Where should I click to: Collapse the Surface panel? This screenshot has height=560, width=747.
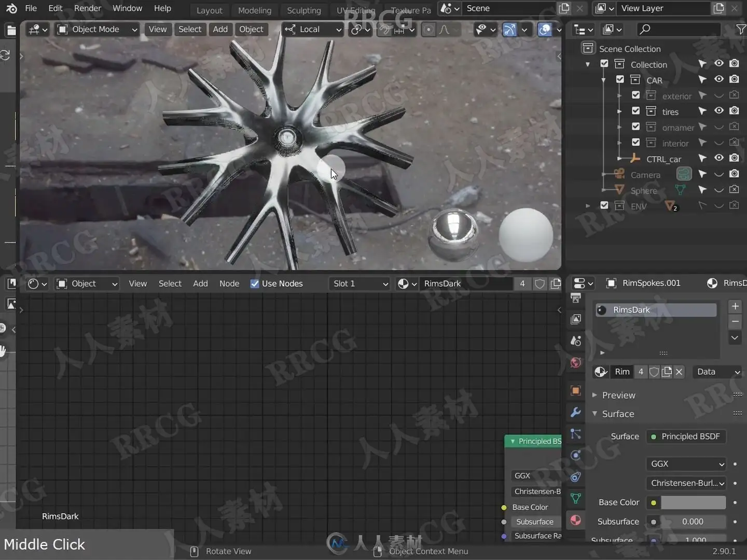click(618, 414)
